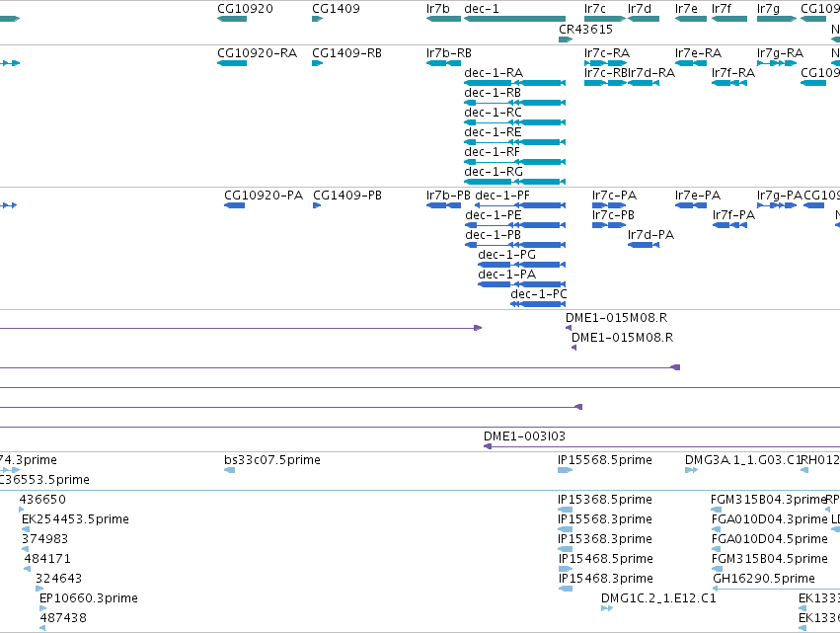The height and width of the screenshot is (633, 840).
Task: Select the Ir7g gene bar
Action: 777,19
